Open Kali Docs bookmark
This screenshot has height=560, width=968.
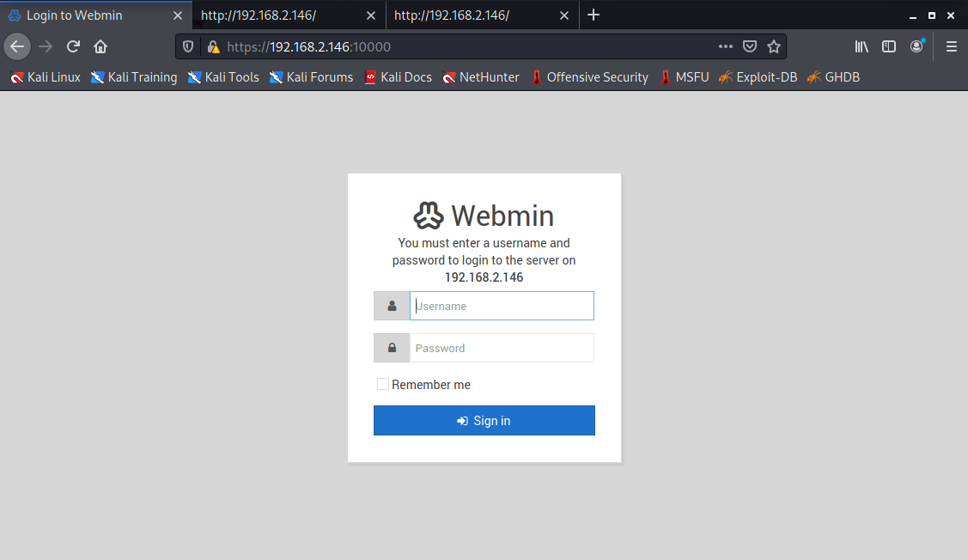399,77
